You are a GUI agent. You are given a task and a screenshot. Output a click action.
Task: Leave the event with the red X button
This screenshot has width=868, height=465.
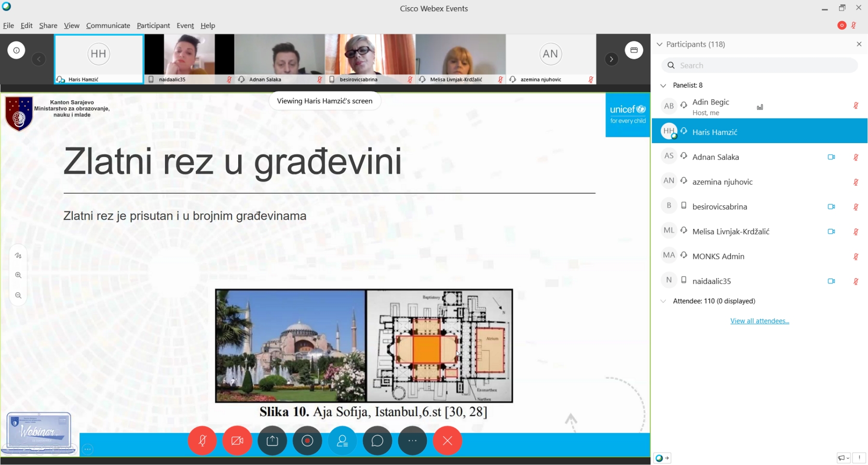(x=448, y=440)
